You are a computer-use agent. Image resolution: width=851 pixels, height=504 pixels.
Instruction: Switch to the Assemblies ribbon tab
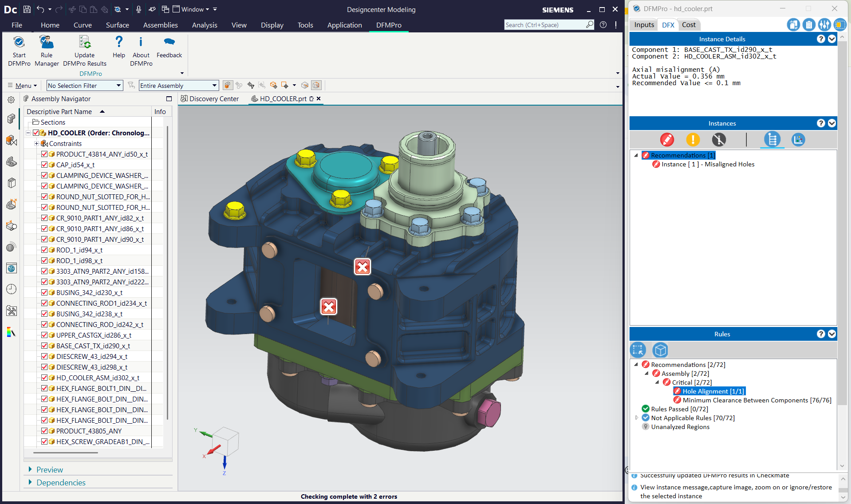(x=161, y=25)
